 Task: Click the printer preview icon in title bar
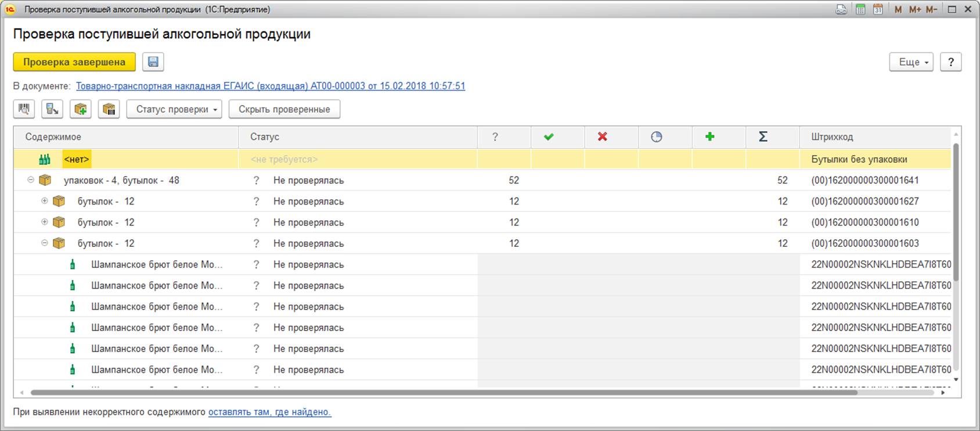point(841,9)
